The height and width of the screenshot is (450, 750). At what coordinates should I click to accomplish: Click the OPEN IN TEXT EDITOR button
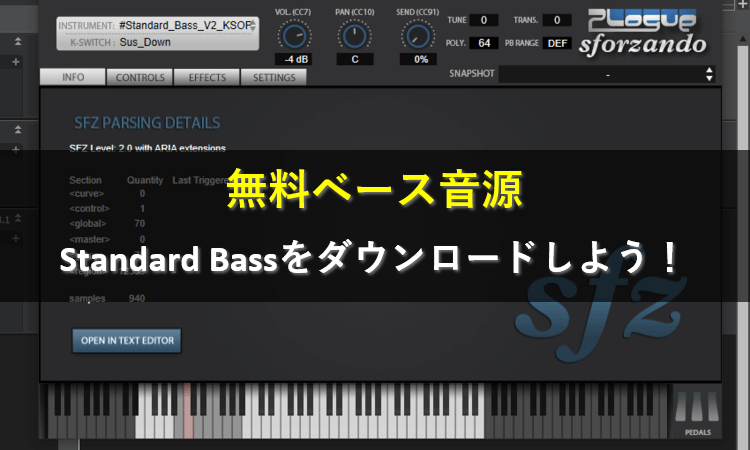click(x=127, y=340)
